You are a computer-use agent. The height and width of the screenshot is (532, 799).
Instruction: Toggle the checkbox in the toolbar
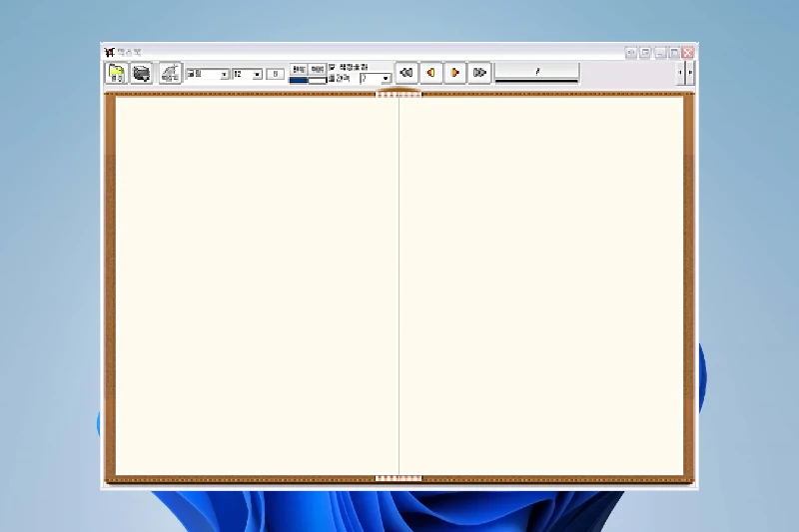332,68
